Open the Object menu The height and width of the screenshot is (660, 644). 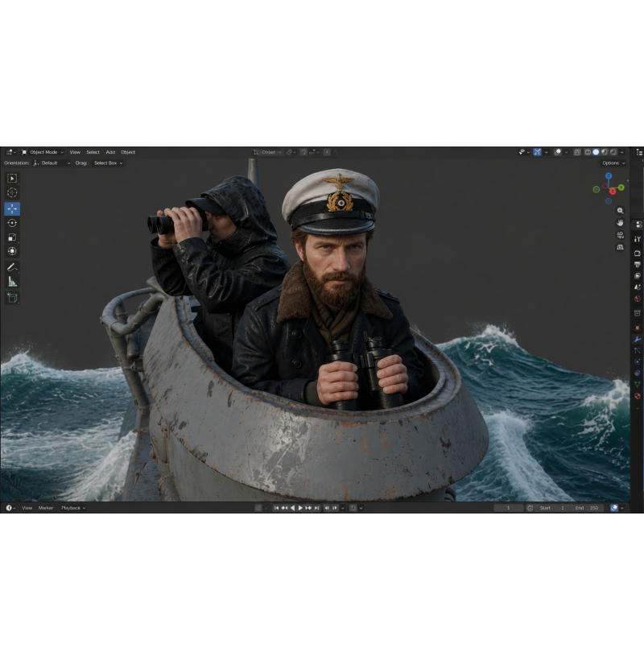(x=128, y=152)
